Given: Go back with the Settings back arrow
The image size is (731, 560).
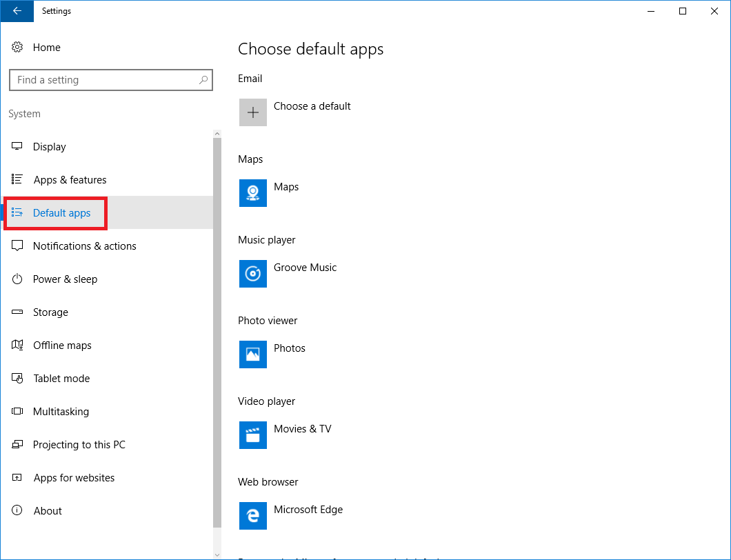Looking at the screenshot, I should (x=17, y=11).
